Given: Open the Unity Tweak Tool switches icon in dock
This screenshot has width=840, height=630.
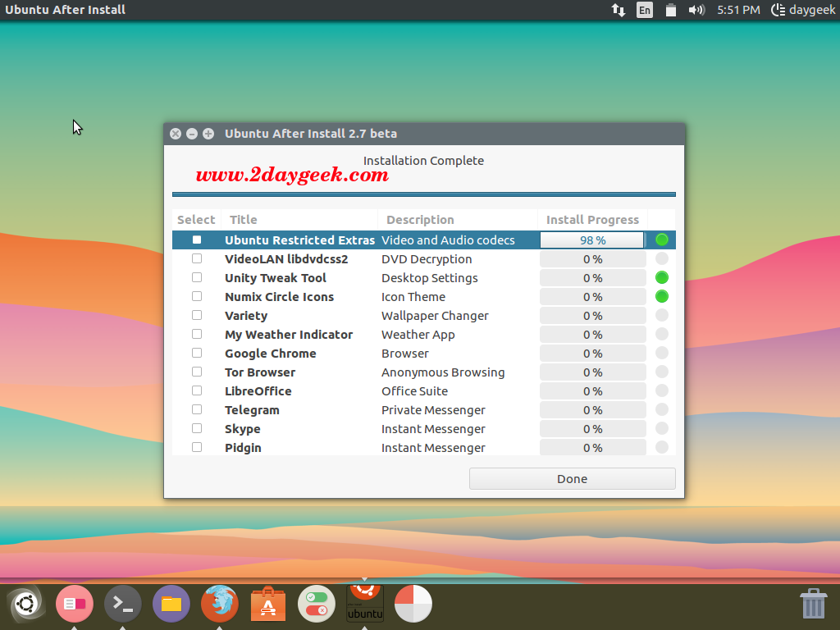Looking at the screenshot, I should (317, 604).
